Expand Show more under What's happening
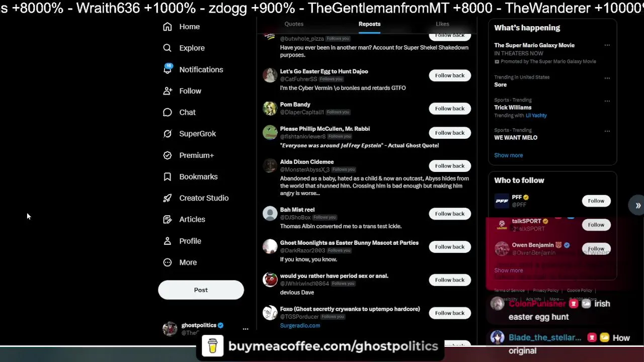Screen dimensions: 644x362 pyautogui.click(x=508, y=155)
